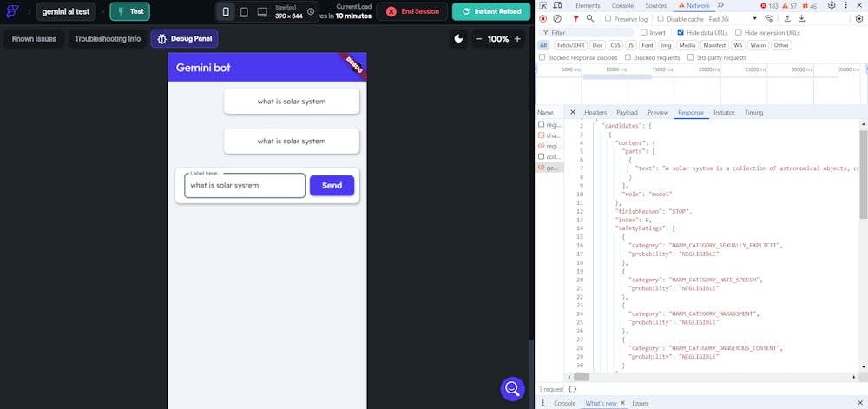Click the 57 warnings counter

pyautogui.click(x=789, y=5)
